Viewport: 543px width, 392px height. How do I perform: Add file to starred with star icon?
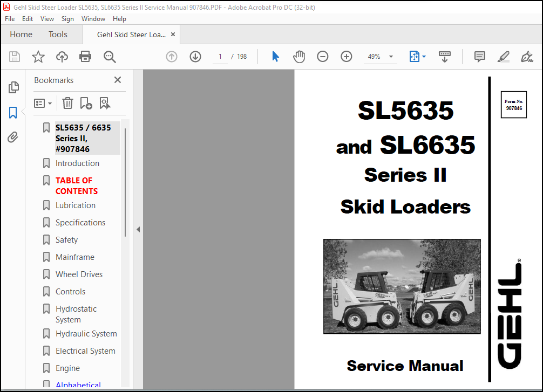[x=38, y=57]
